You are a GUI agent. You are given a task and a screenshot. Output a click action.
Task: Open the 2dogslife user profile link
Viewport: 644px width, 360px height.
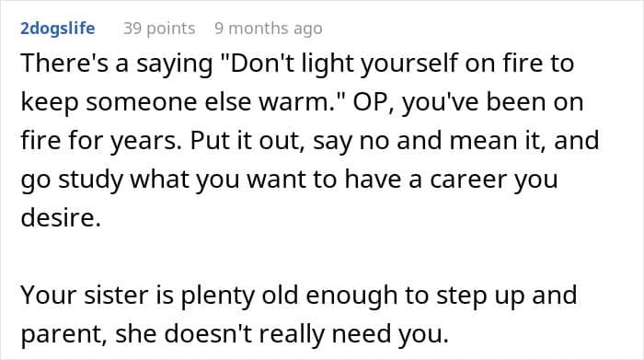(x=58, y=29)
